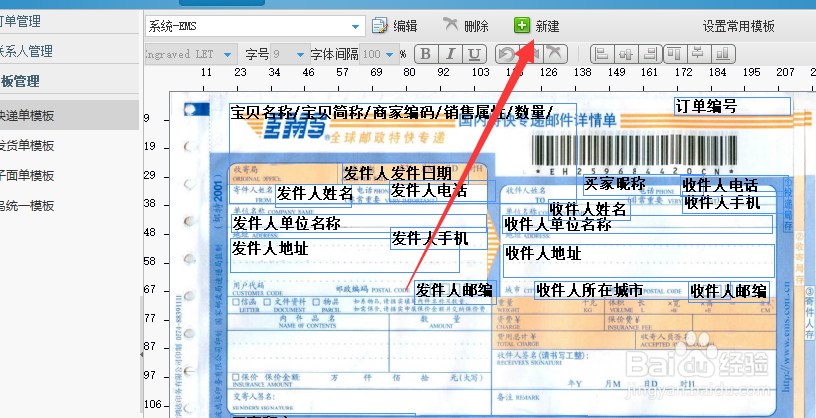Screen dimensions: 816x418
Task: Align selected fields to left edge
Action: tap(602, 54)
